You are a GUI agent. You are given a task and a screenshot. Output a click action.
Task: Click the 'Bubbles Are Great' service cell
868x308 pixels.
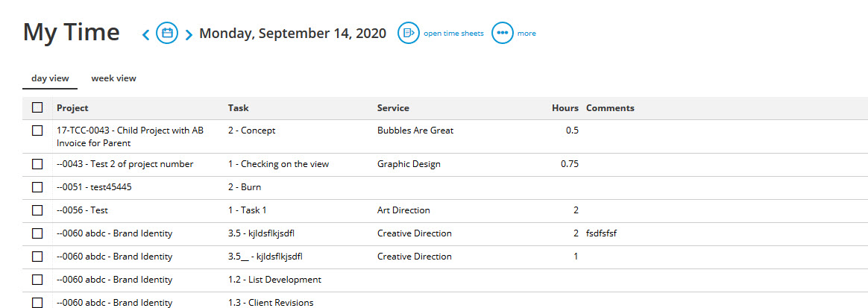(x=415, y=131)
